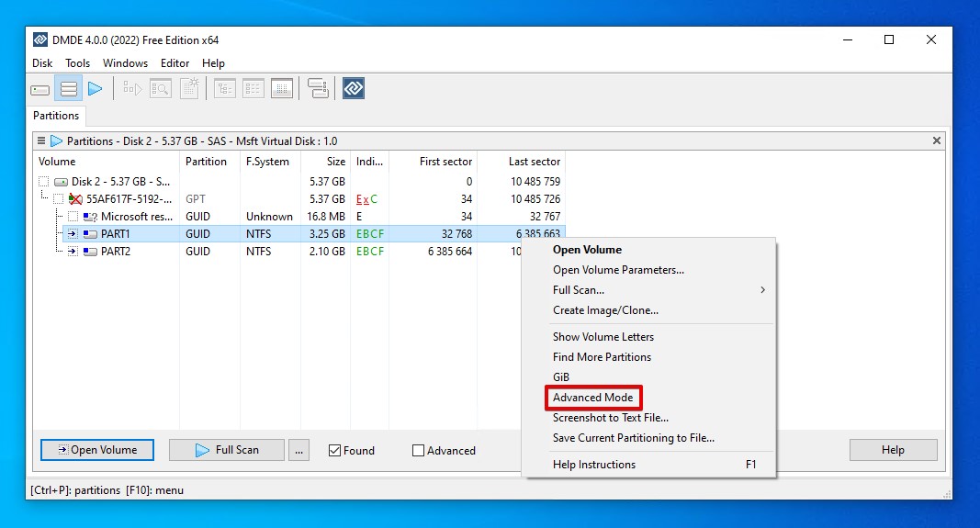Click the stacked windows toolbar icon

click(318, 89)
